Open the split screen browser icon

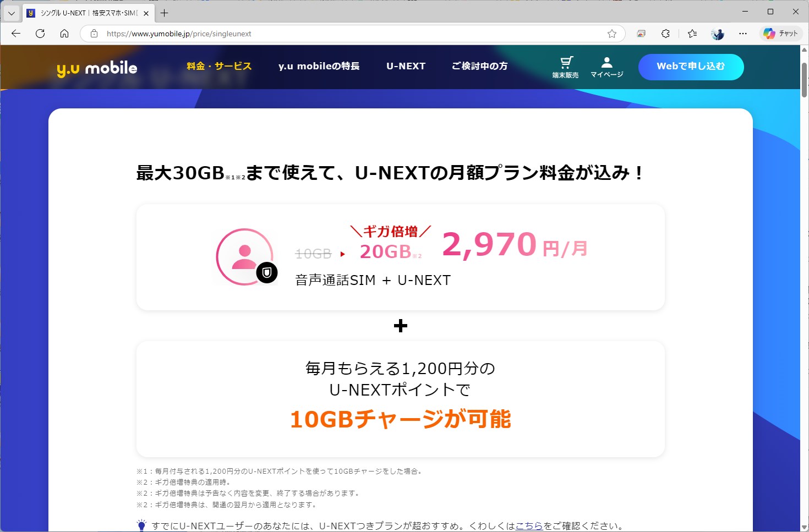coord(641,34)
